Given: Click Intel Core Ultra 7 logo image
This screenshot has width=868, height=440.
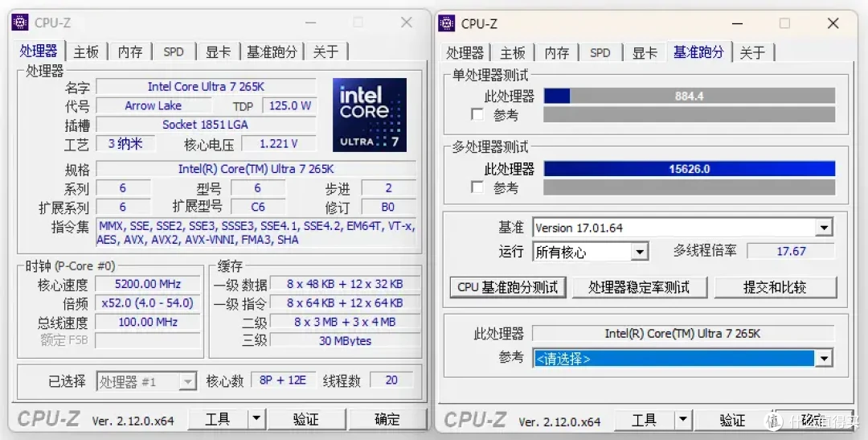Looking at the screenshot, I should (370, 115).
